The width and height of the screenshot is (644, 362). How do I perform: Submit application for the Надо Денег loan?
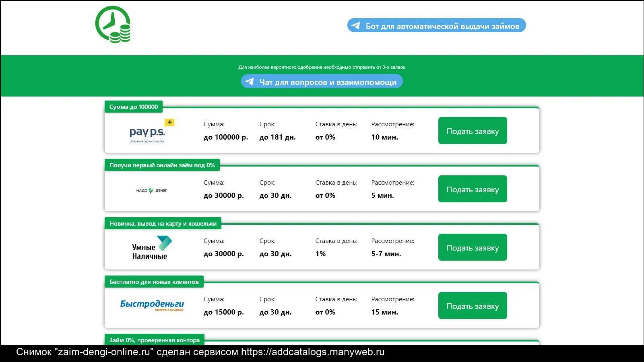pos(473,189)
